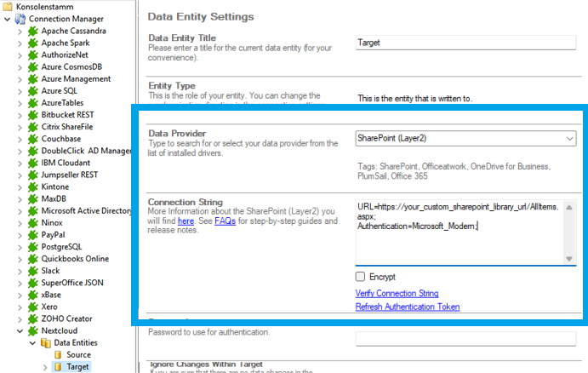Screen dimensions: 588x373
Task: Expand the Target entity node
Action: tap(45, 367)
